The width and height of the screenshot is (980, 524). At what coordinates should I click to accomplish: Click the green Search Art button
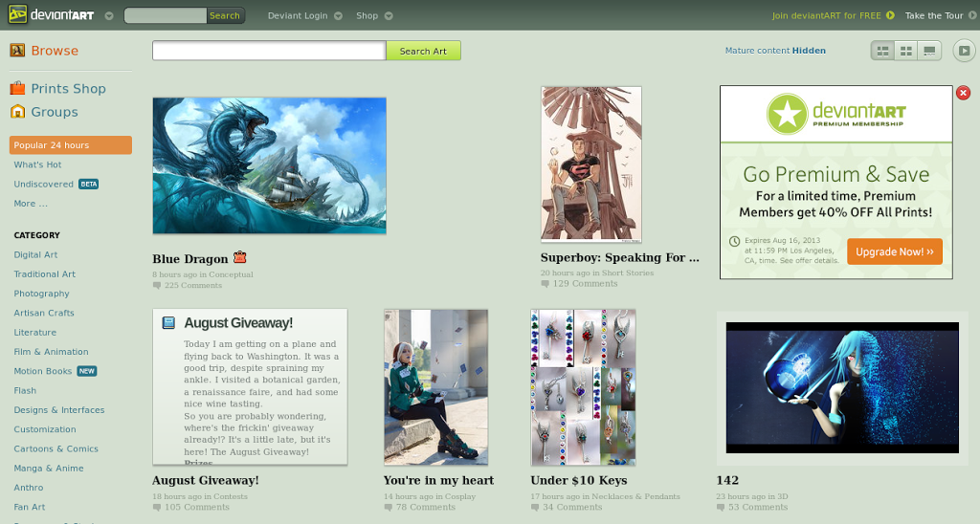(423, 51)
